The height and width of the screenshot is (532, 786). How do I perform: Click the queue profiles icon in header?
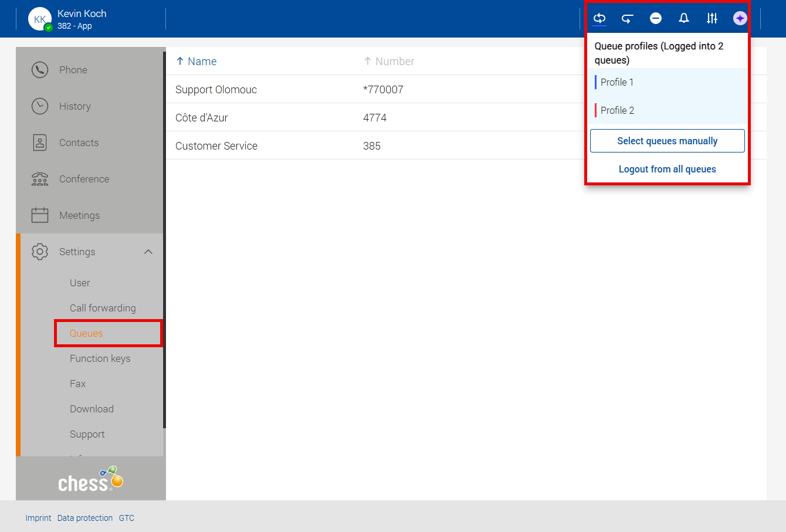click(x=599, y=18)
